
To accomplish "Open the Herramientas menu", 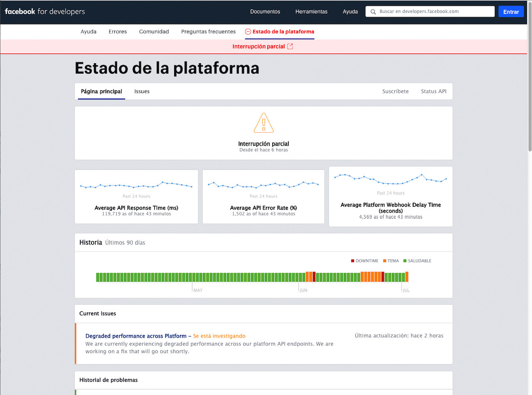I will [311, 11].
